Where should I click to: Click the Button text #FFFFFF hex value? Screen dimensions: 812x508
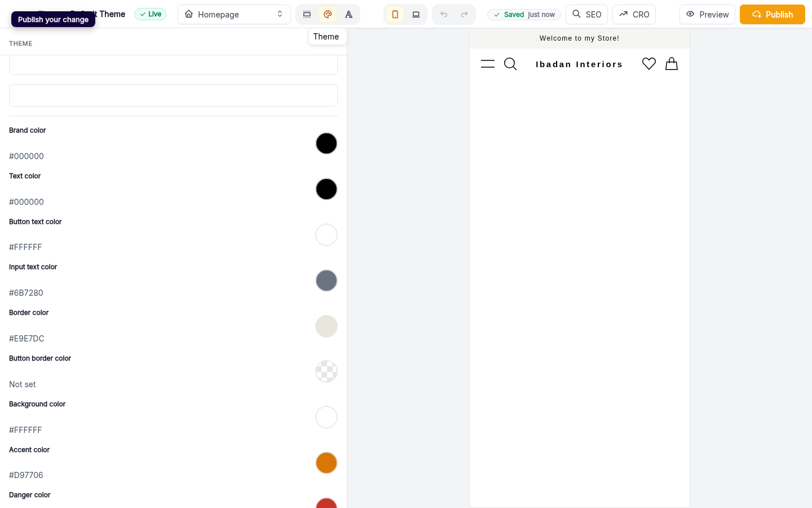pos(25,247)
